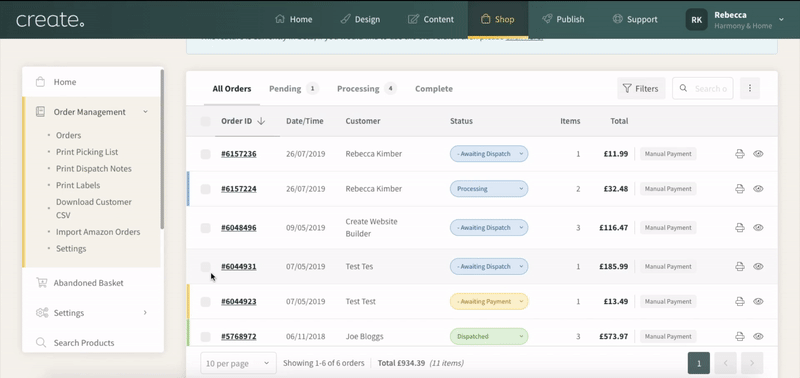Open status dropdown for order #6157236
Image resolution: width=800 pixels, height=378 pixels.
click(x=489, y=154)
